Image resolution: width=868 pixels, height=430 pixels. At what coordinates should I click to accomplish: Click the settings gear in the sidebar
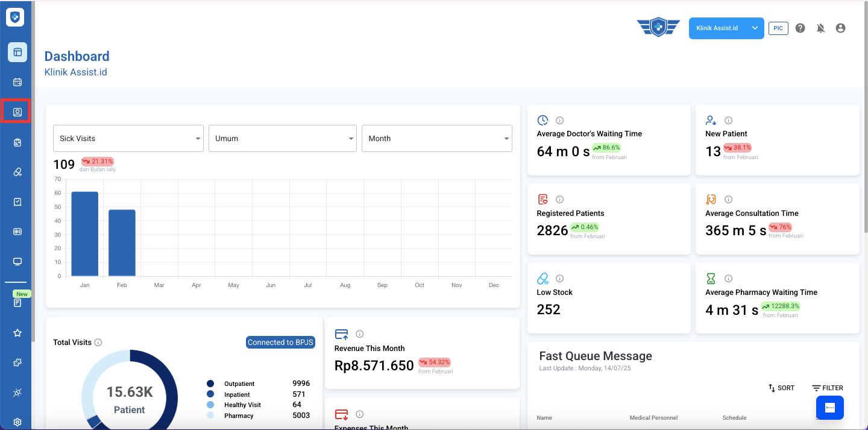coord(17,422)
